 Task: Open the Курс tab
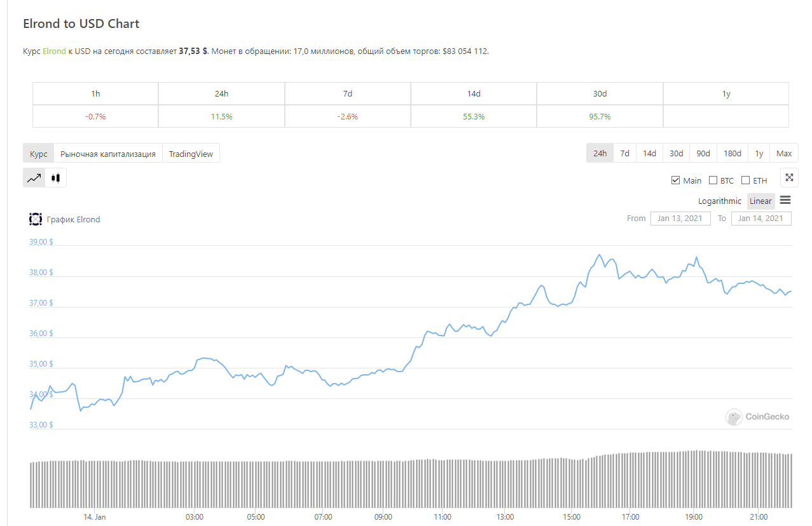39,154
